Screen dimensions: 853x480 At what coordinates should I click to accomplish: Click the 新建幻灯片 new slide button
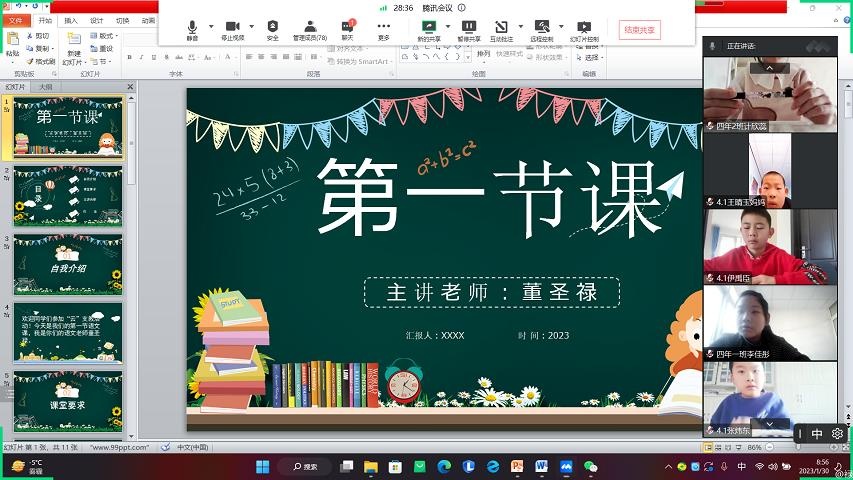tap(74, 50)
